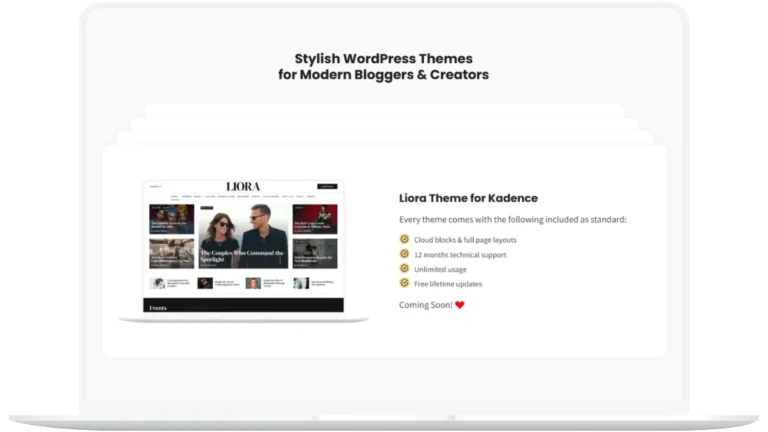Screen dimensions: 768x432
Task: Click the black button in Liora preview header
Action: pos(327,186)
